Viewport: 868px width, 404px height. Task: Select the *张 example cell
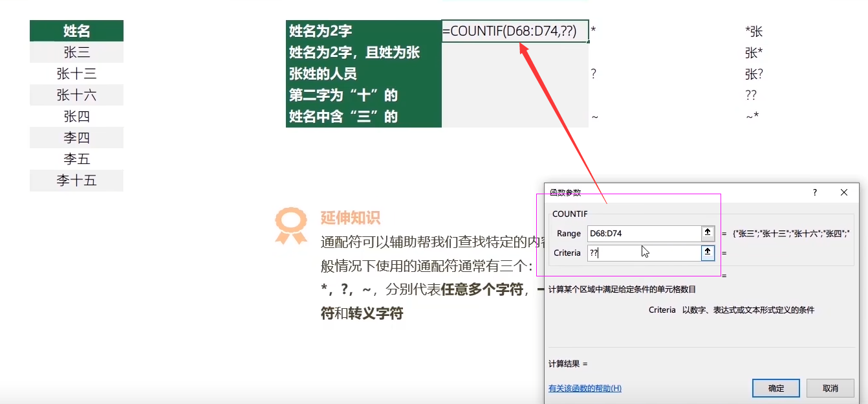pos(754,31)
